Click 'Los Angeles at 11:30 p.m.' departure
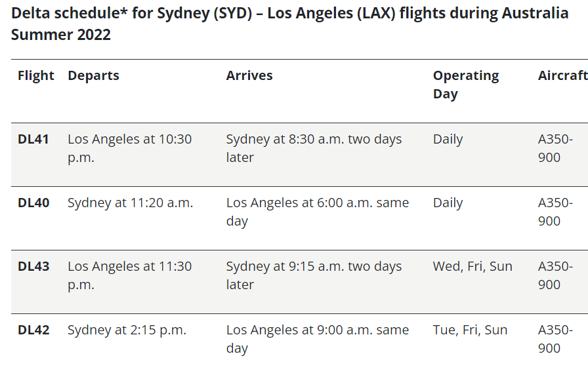This screenshot has width=588, height=377. (x=130, y=276)
